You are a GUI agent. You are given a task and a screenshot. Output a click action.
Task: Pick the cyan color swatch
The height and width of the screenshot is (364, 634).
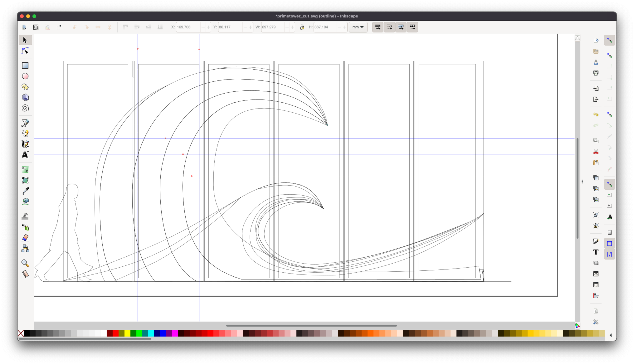pyautogui.click(x=151, y=333)
